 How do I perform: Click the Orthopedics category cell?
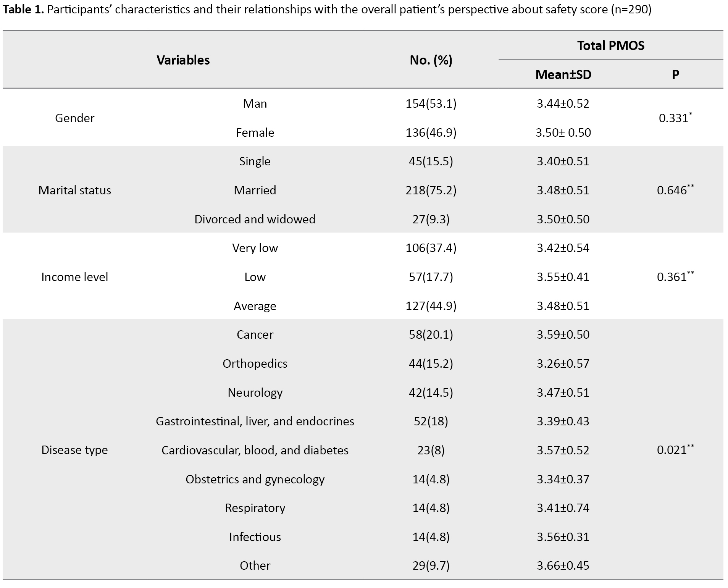tap(255, 363)
